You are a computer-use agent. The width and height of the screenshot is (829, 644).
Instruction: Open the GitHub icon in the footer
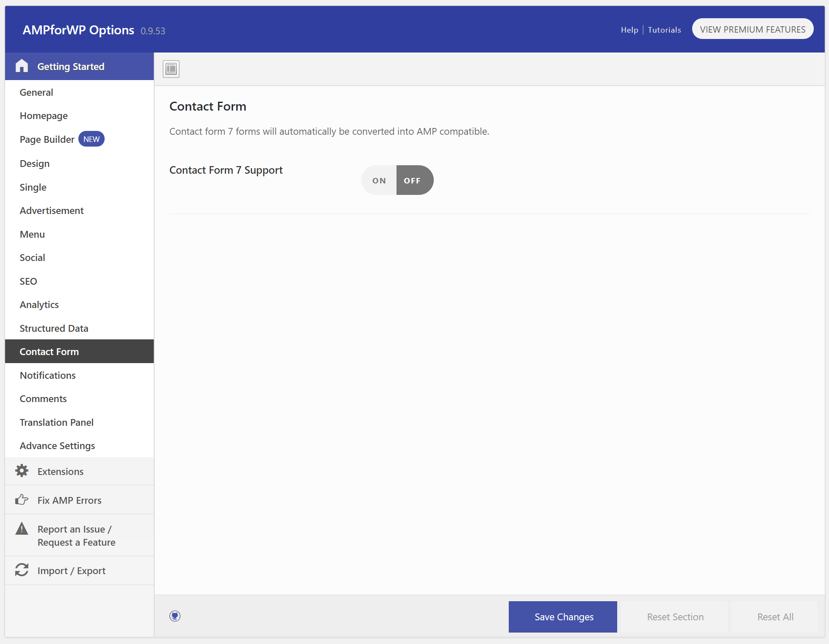pos(175,616)
